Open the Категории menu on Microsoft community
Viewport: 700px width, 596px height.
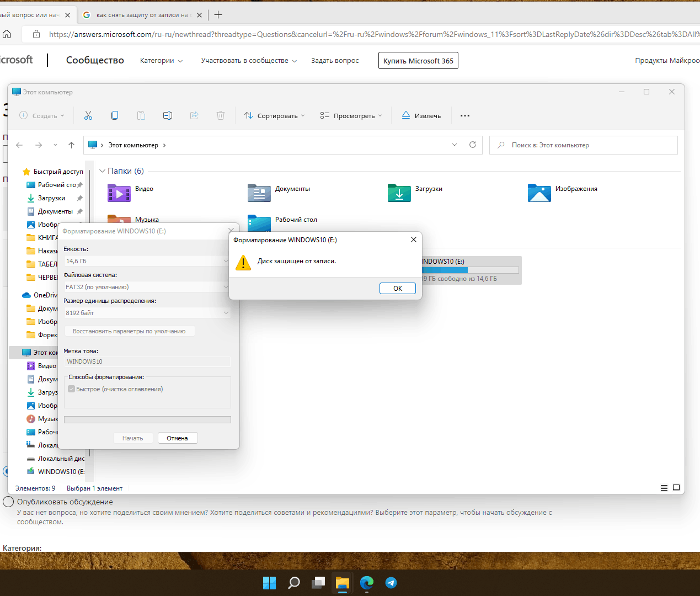(161, 61)
